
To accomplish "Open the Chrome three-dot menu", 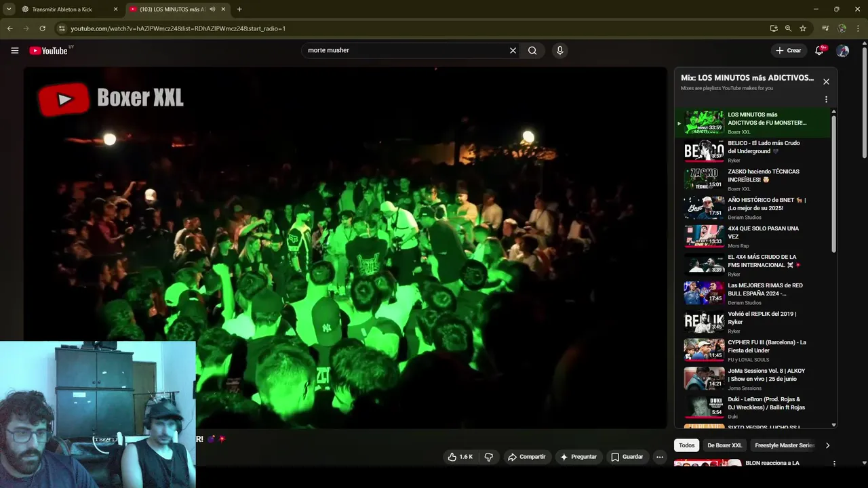I will (x=859, y=28).
